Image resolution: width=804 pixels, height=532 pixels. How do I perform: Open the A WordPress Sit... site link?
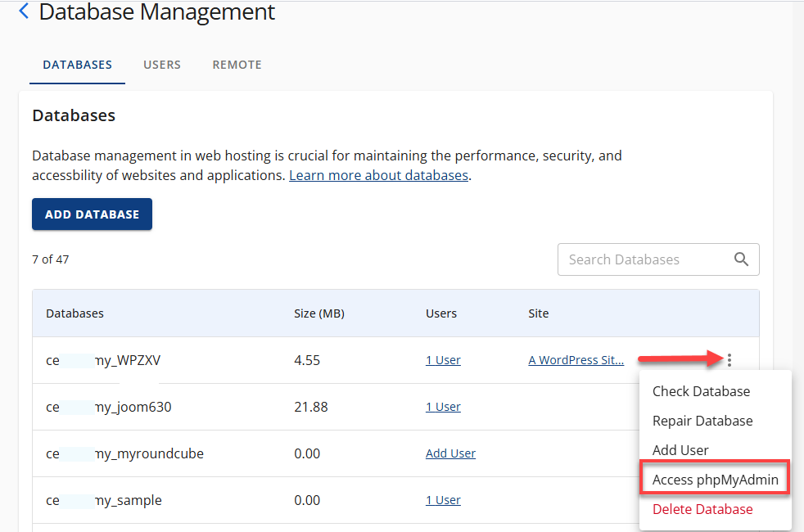[576, 359]
